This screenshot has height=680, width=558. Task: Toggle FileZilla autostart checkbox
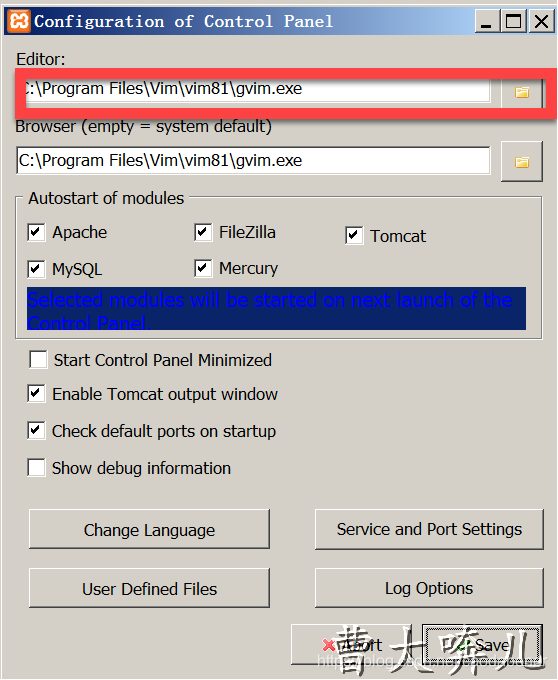point(203,232)
